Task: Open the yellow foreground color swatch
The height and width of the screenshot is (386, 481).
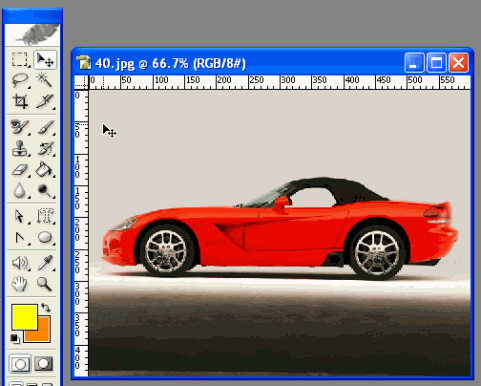Action: click(x=24, y=317)
